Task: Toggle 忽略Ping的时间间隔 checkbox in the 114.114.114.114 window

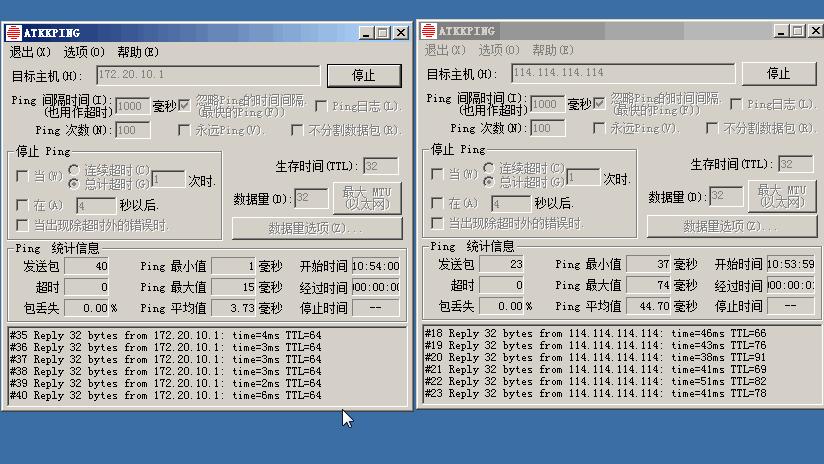Action: click(x=599, y=104)
